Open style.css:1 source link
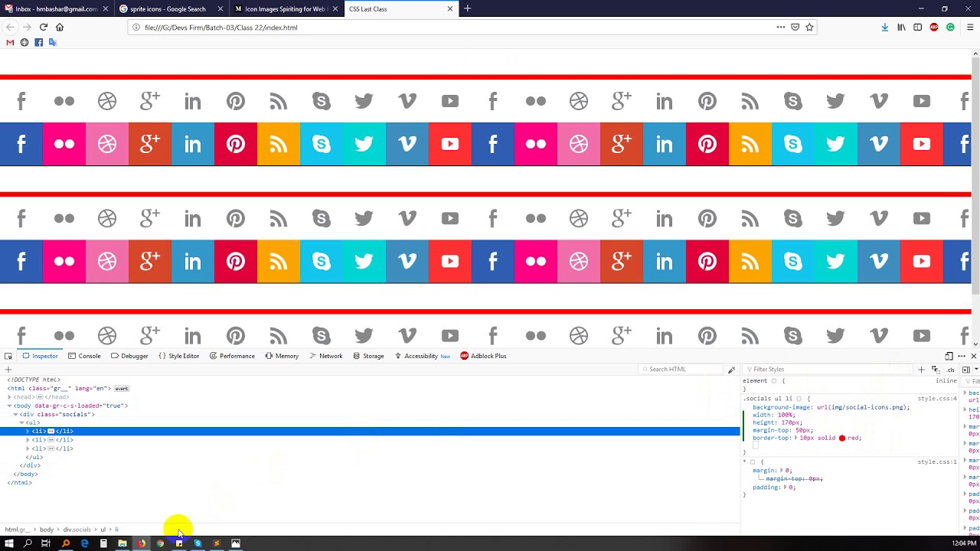980x551 pixels. click(x=937, y=462)
